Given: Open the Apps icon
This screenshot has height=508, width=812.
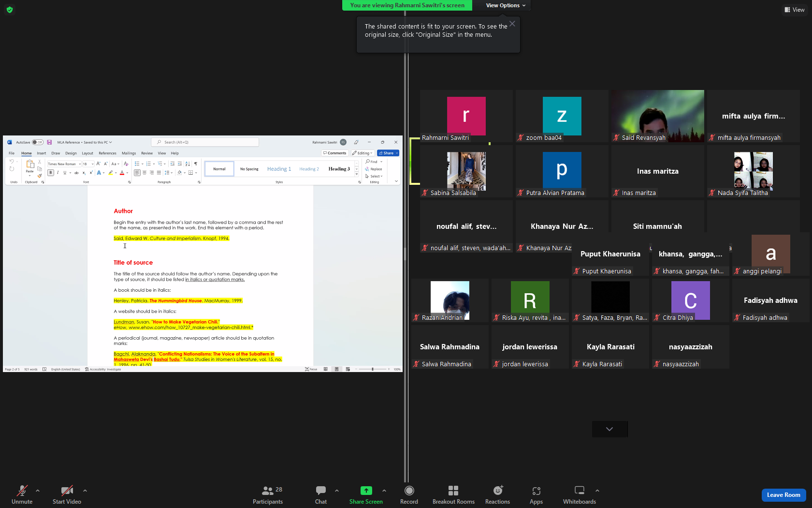Looking at the screenshot, I should point(536,495).
